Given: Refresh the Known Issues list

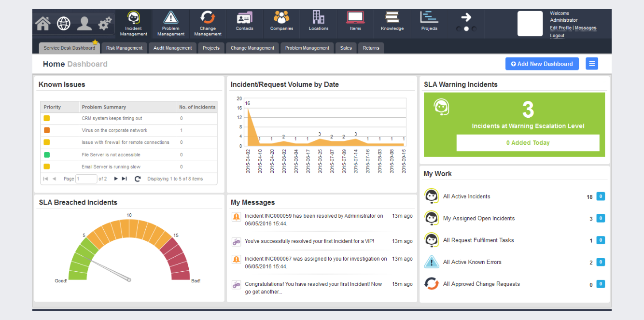Looking at the screenshot, I should tap(138, 179).
